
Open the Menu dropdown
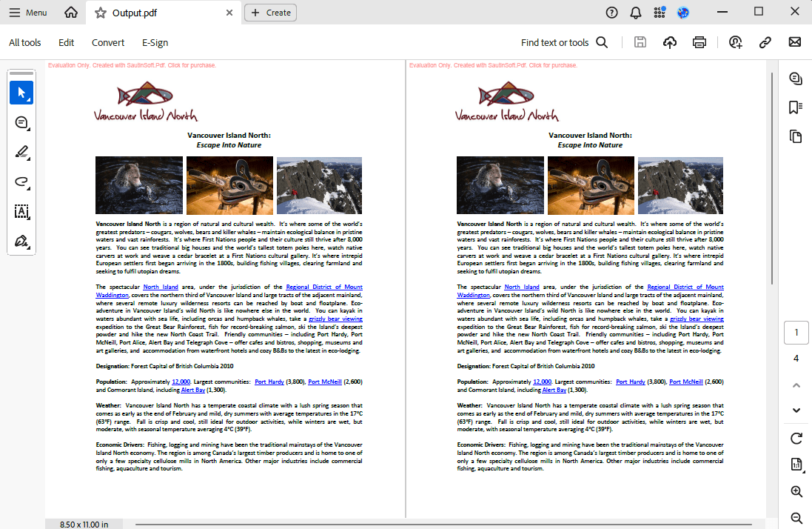pyautogui.click(x=27, y=13)
